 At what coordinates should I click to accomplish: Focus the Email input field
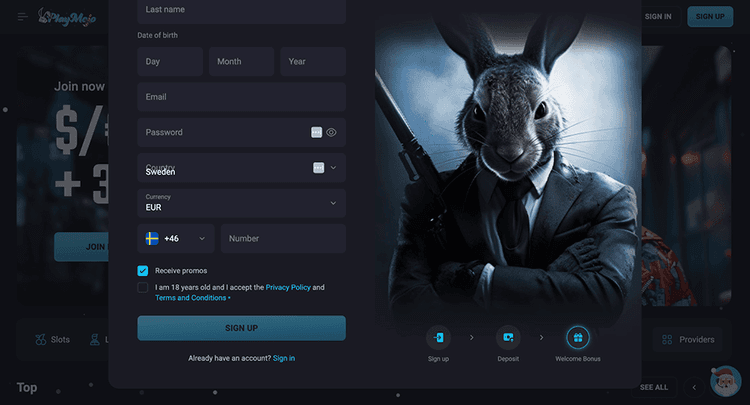(242, 97)
